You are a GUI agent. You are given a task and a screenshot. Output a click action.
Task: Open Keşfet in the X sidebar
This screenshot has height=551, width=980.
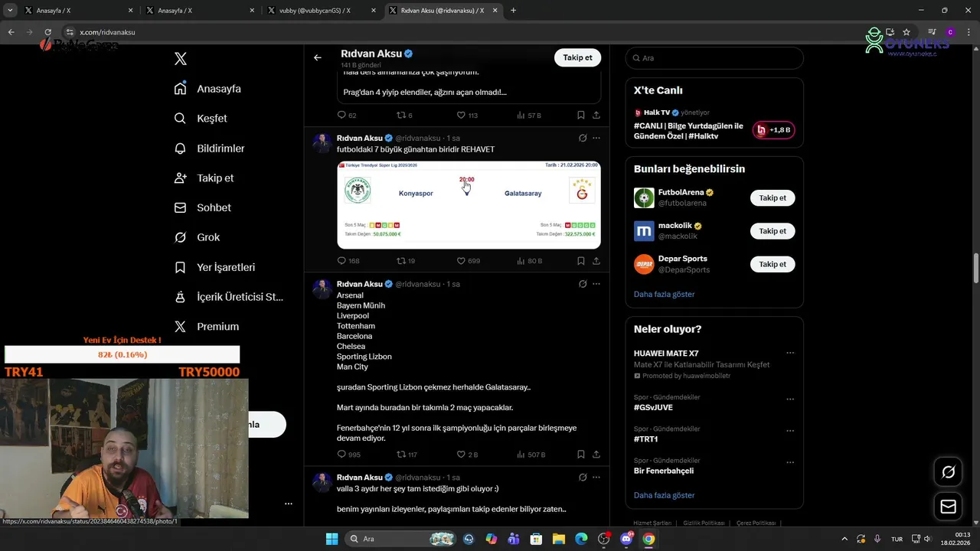[x=201, y=119]
